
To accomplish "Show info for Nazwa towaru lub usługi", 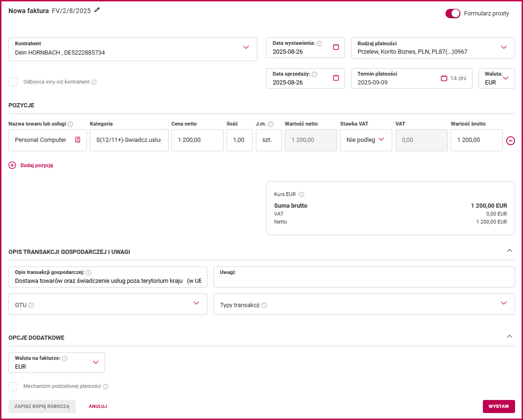I will tap(71, 124).
